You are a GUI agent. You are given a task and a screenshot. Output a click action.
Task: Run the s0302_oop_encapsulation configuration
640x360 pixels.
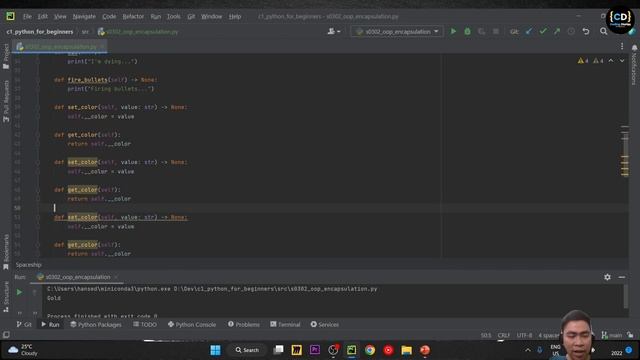tap(453, 31)
